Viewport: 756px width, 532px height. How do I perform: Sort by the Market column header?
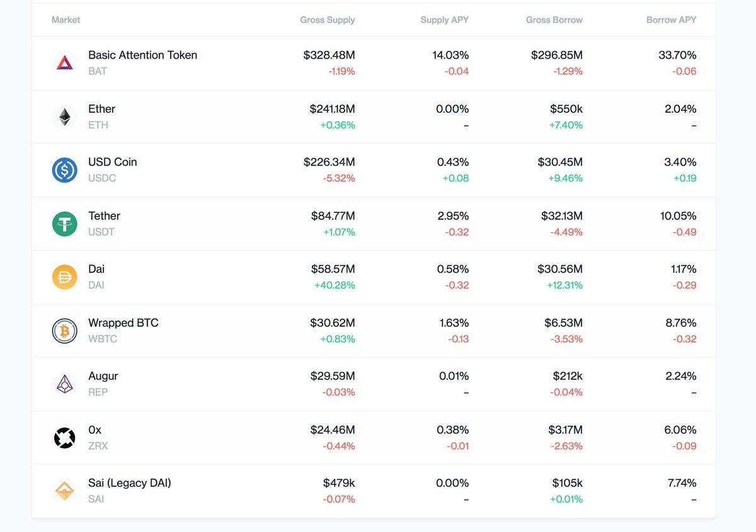[x=66, y=20]
